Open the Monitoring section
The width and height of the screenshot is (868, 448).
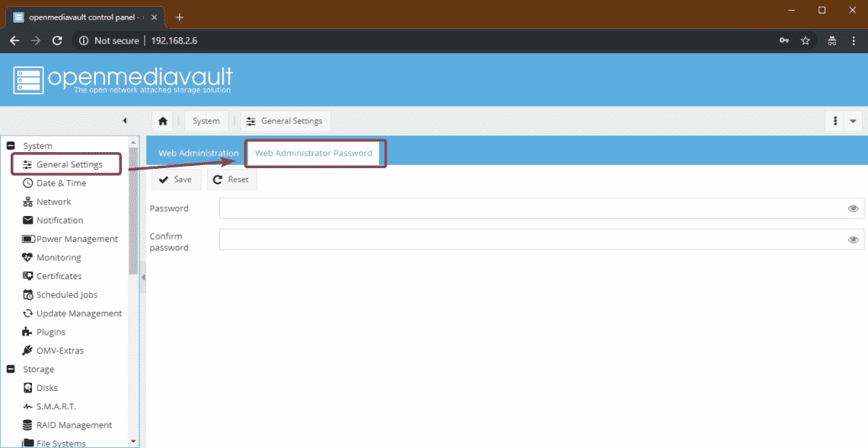pos(52,258)
